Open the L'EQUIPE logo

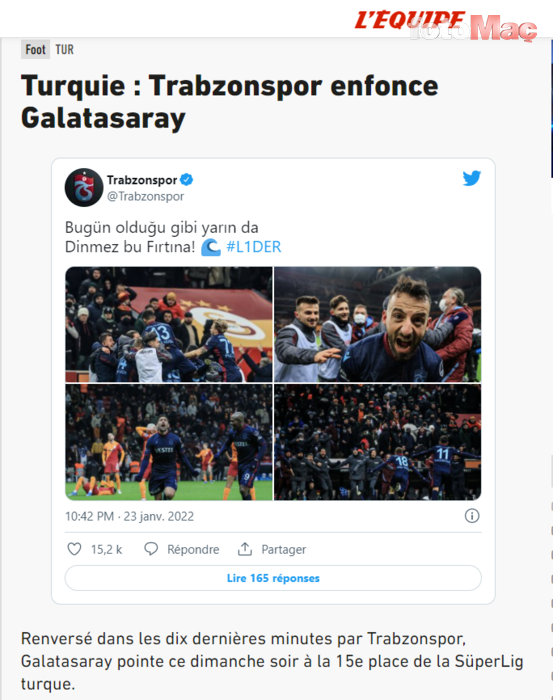(x=410, y=20)
